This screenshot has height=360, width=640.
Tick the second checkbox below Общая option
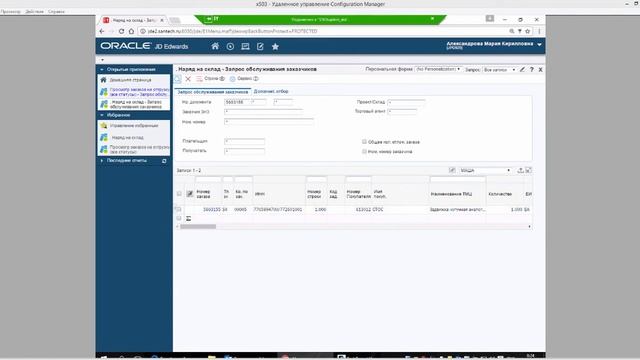tap(364, 151)
